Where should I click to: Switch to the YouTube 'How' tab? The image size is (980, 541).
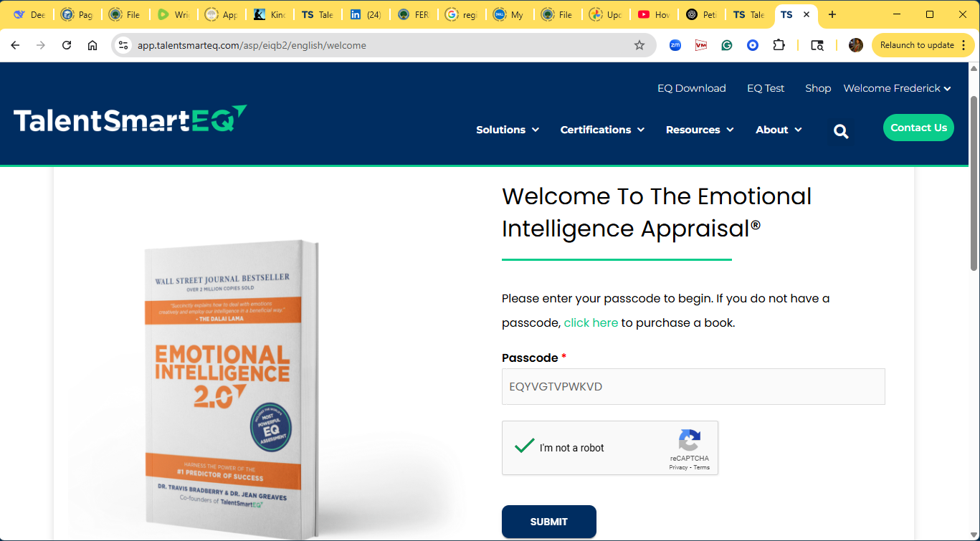point(652,14)
